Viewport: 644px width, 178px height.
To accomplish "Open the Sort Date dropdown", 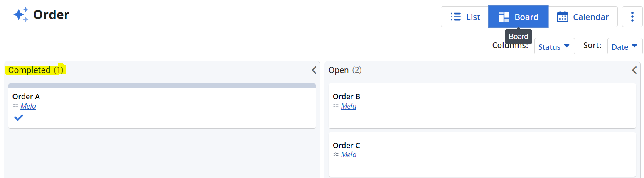I will 624,46.
